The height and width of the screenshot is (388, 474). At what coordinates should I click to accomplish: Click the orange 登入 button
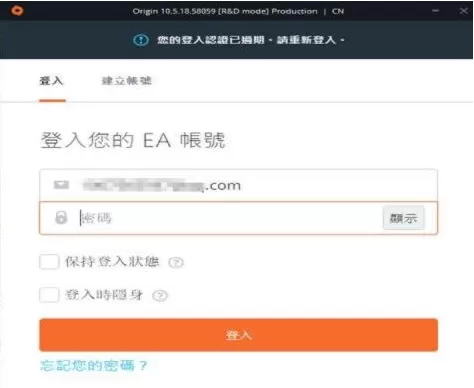pyautogui.click(x=238, y=335)
